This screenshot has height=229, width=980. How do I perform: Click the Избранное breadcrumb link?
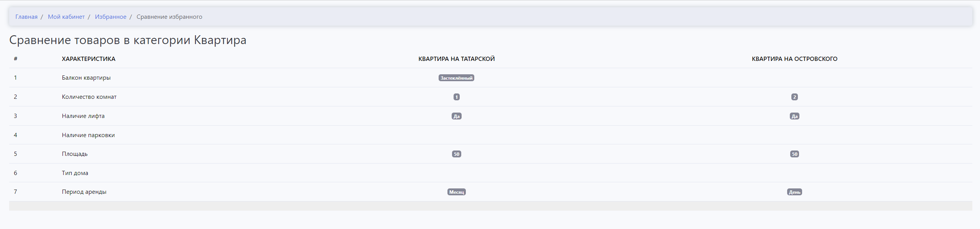point(110,17)
